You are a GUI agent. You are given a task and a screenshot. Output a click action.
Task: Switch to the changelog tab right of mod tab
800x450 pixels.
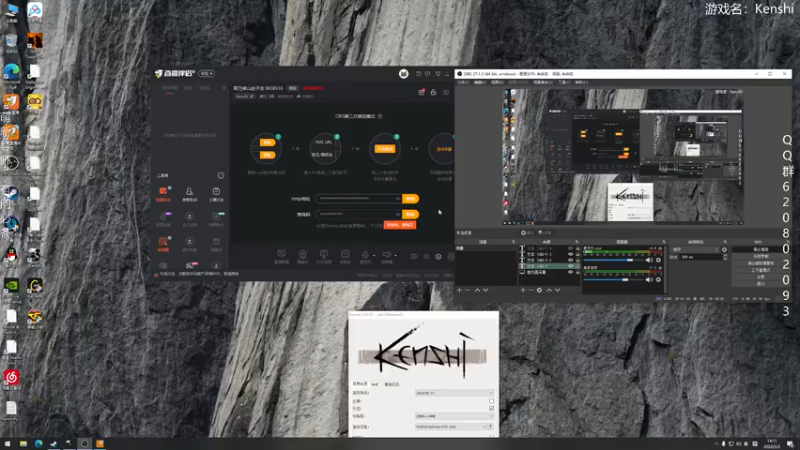point(392,384)
